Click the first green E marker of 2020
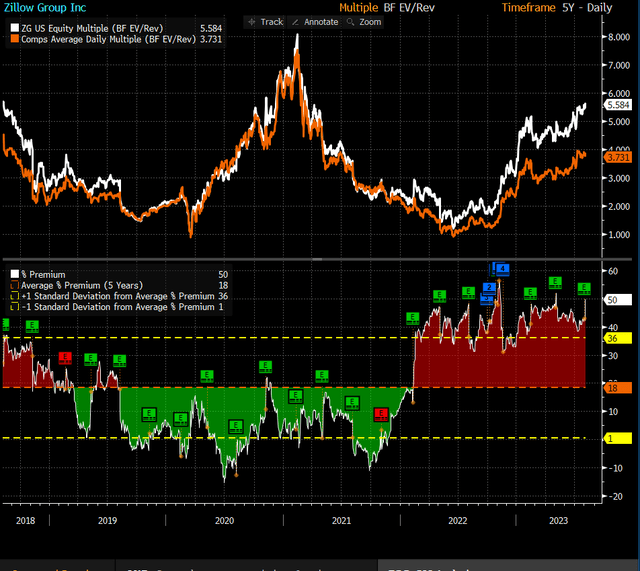This screenshot has height=571, width=640. coord(180,419)
